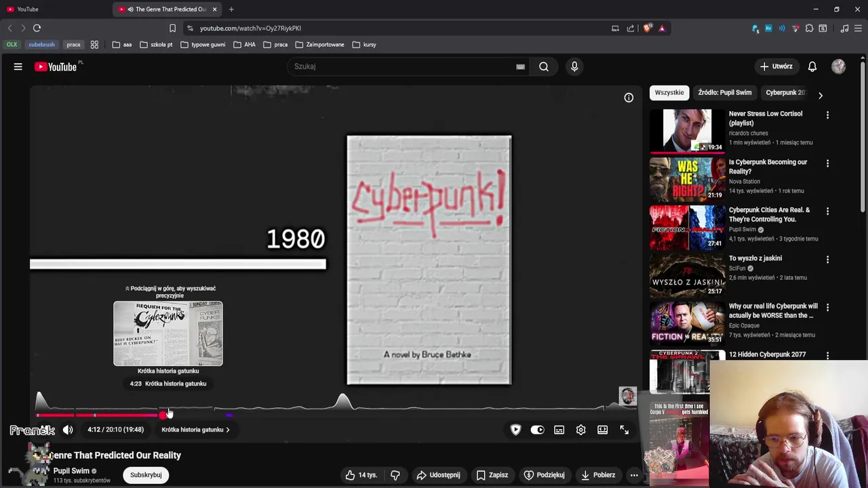
Task: Click the Utwórz create button
Action: pos(776,66)
